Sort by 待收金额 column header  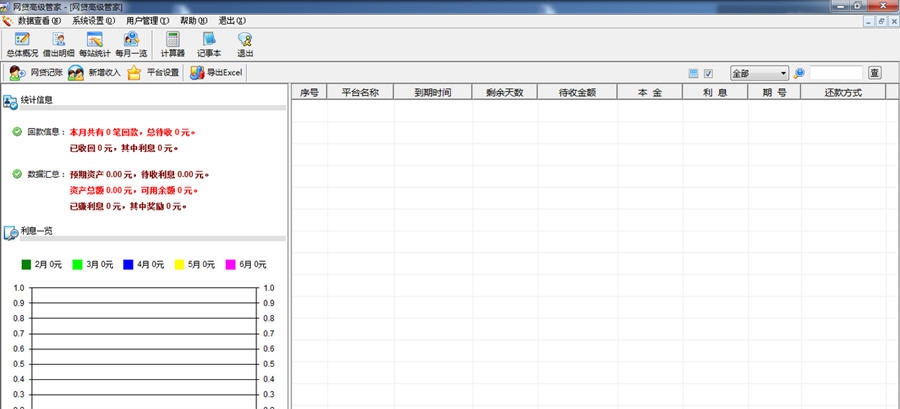point(577,92)
